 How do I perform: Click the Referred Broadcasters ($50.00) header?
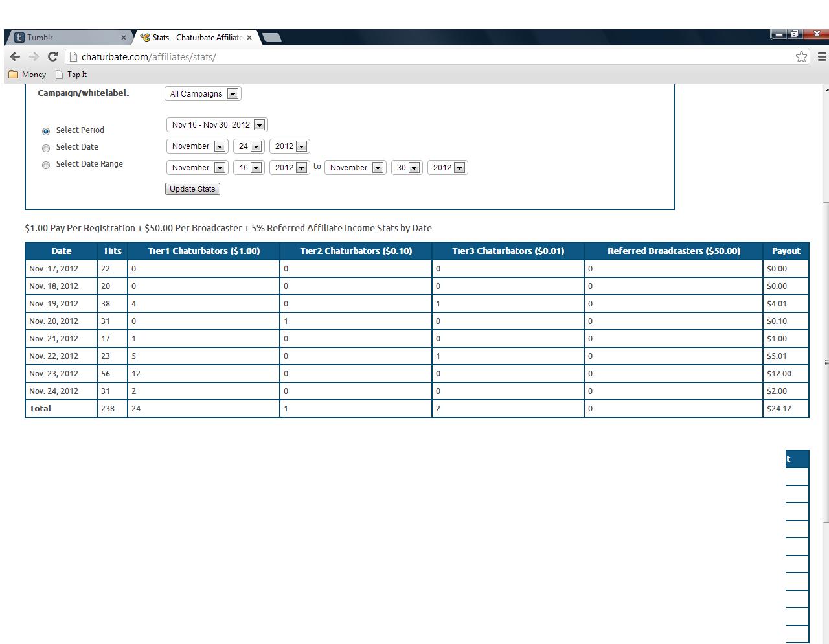point(674,251)
